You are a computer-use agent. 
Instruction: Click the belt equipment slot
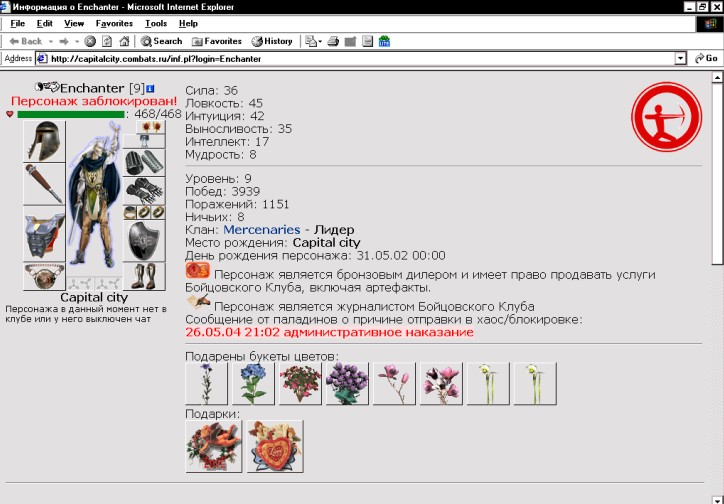click(x=44, y=276)
